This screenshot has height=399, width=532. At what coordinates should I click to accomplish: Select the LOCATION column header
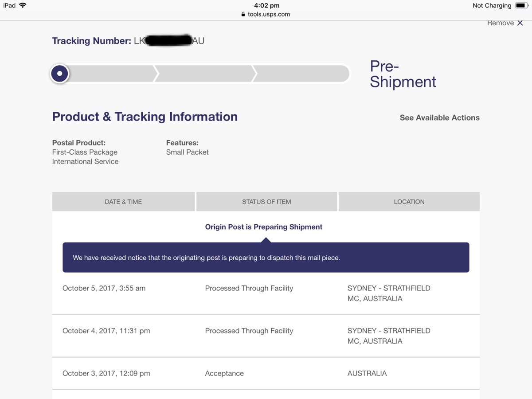pos(409,202)
